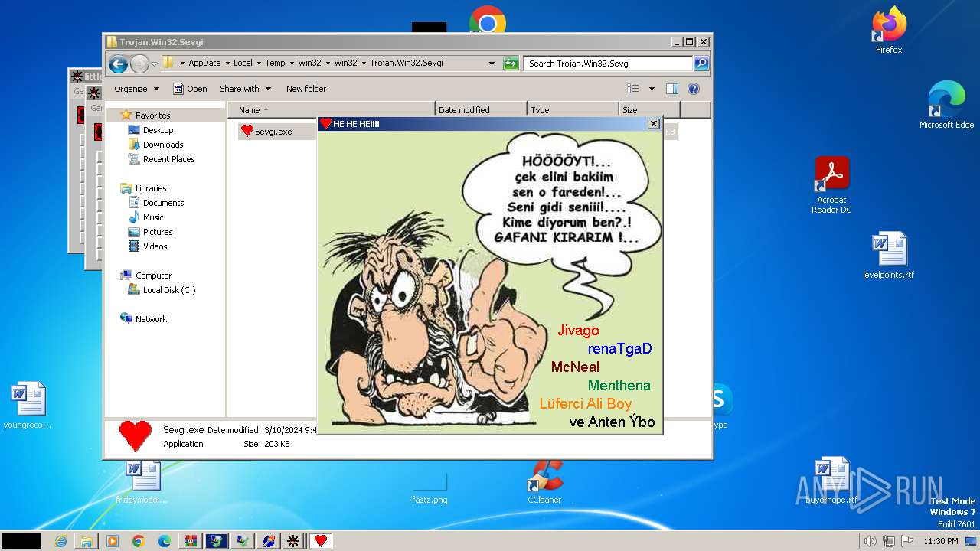
Task: Open Chrome from the taskbar
Action: 139,541
